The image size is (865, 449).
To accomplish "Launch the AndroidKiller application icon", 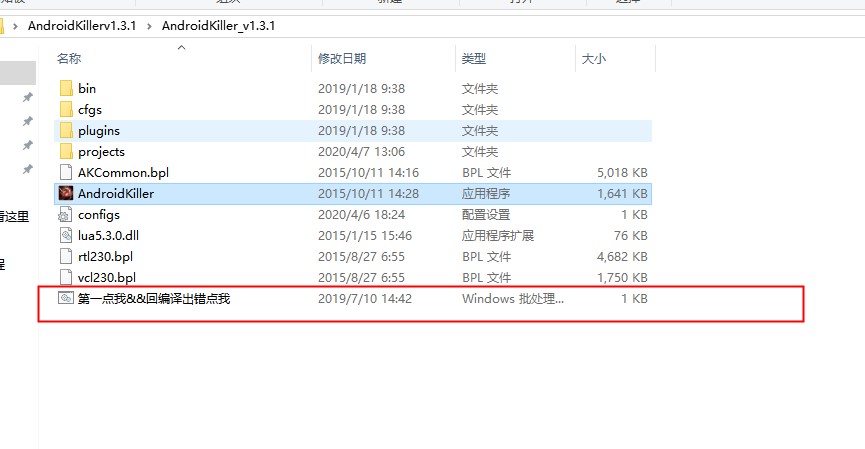I will click(x=66, y=193).
